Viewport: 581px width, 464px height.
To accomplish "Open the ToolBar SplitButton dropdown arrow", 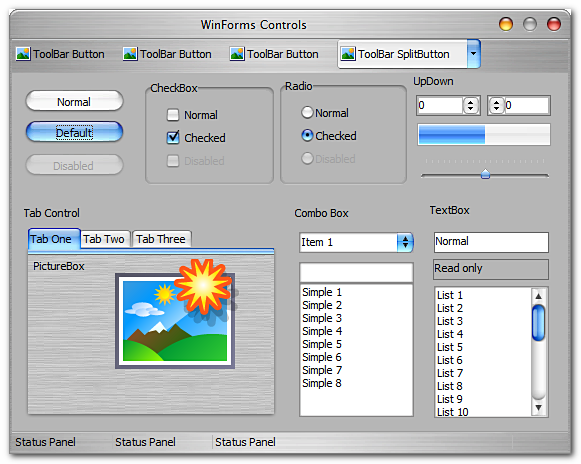I will pyautogui.click(x=474, y=54).
